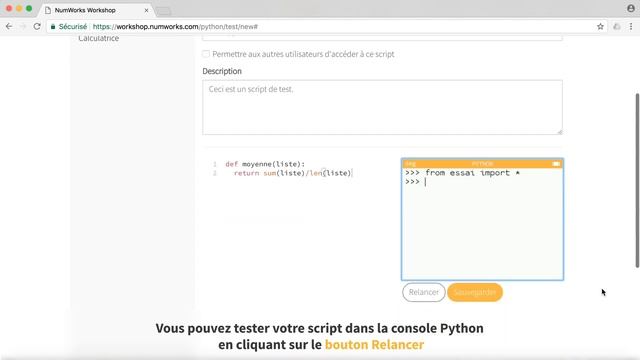Click the 'Permettre aux autres utilisateurs' label
The height and width of the screenshot is (360, 640).
click(x=303, y=54)
